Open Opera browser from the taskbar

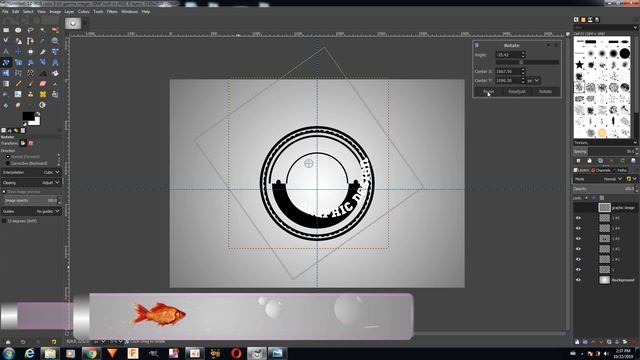pos(236,353)
